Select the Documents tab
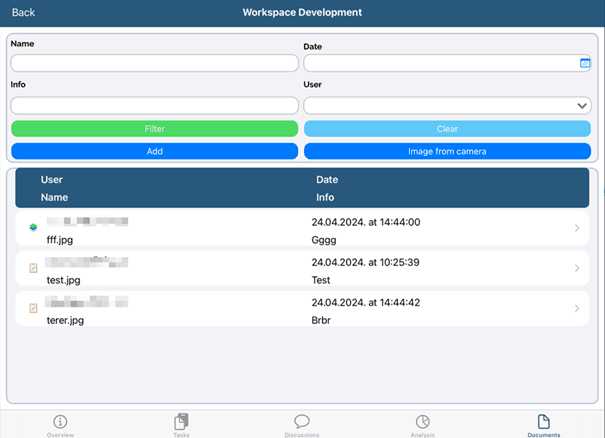The height and width of the screenshot is (438, 605). pyautogui.click(x=544, y=424)
